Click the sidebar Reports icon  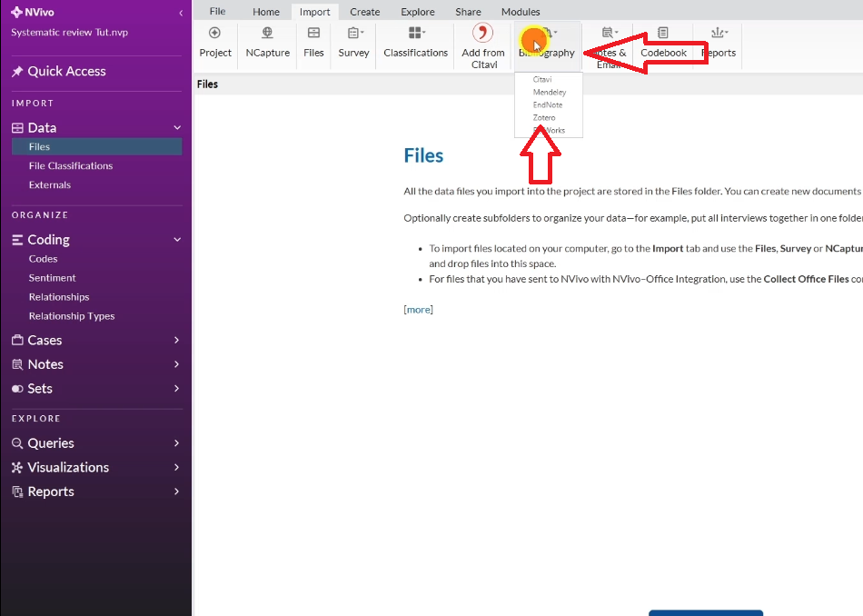tap(17, 492)
